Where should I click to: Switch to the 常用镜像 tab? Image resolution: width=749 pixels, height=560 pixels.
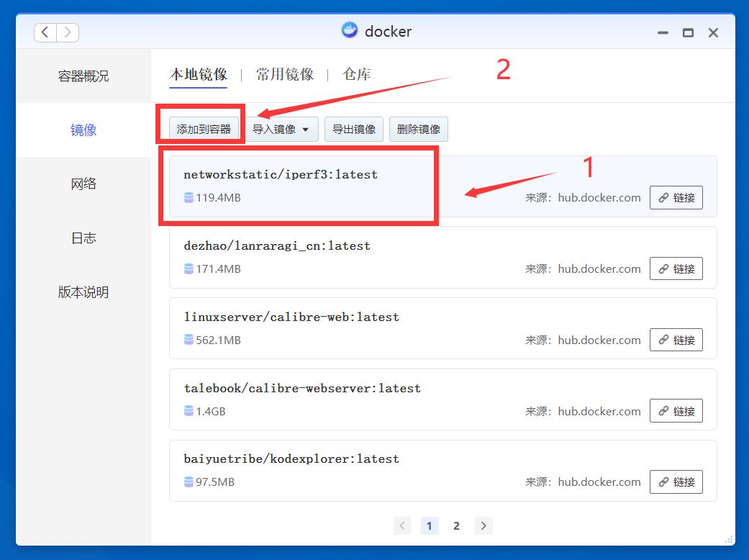point(284,73)
